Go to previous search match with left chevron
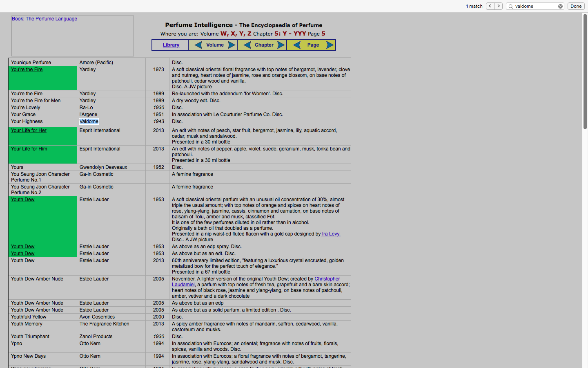The image size is (588, 368). [490, 6]
